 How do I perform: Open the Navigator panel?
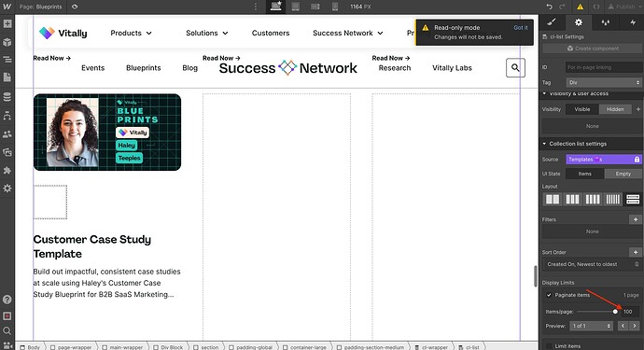[7, 60]
